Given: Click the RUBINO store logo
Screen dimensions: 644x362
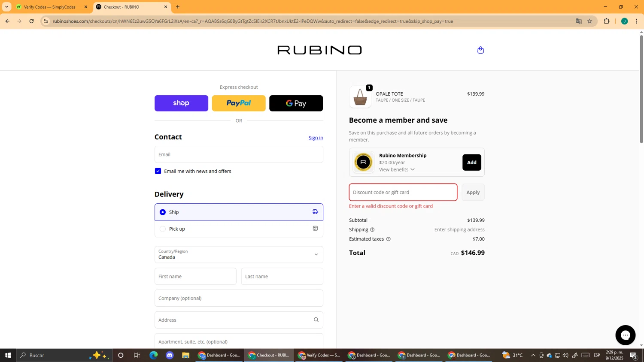Looking at the screenshot, I should 319,50.
